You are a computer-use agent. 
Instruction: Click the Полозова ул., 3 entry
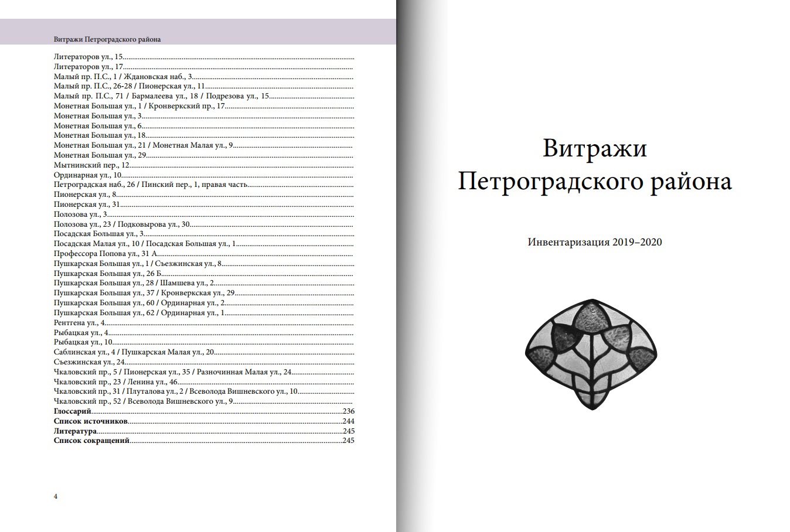[x=80, y=214]
